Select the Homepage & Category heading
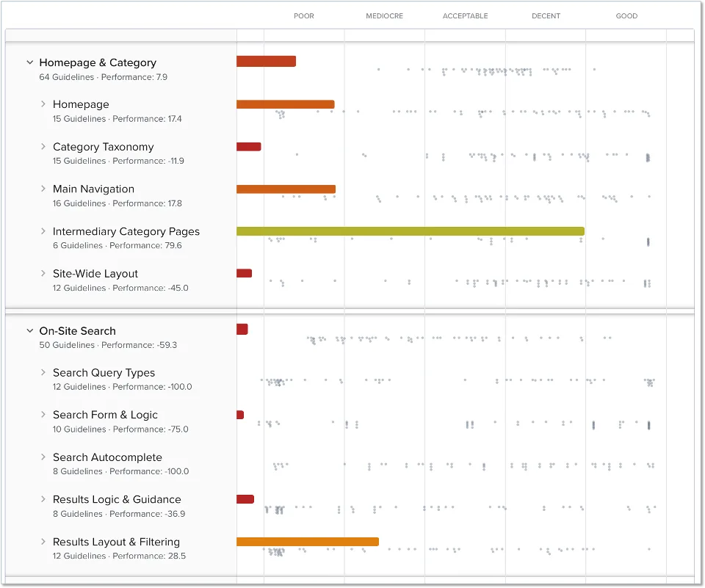This screenshot has height=588, width=705. click(98, 62)
